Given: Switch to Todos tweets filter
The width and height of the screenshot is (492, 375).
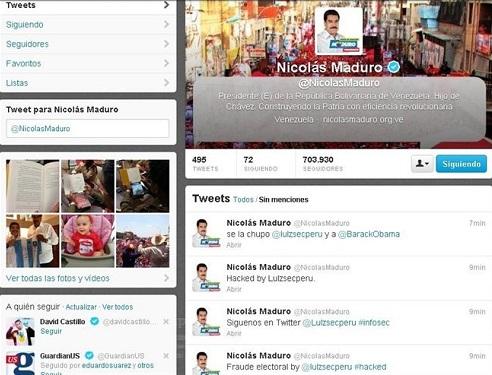Looking at the screenshot, I should [243, 200].
